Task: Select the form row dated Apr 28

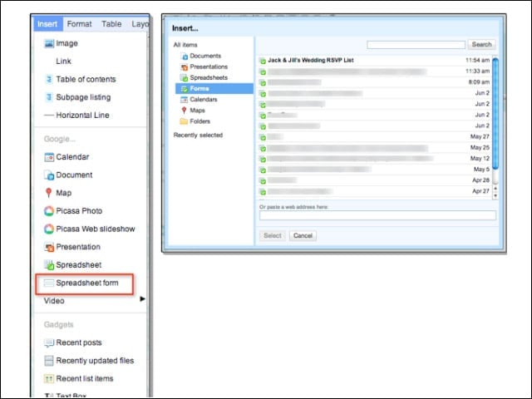Action: click(375, 180)
